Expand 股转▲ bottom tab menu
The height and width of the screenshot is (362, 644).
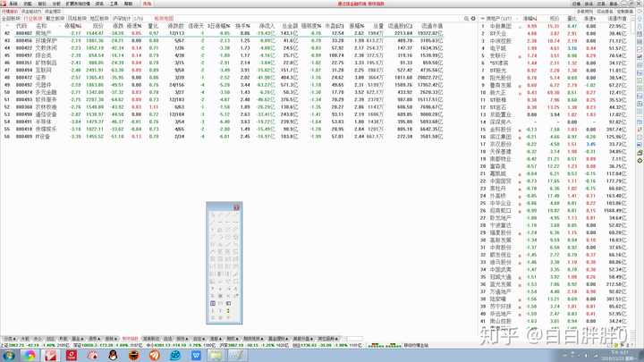111,339
